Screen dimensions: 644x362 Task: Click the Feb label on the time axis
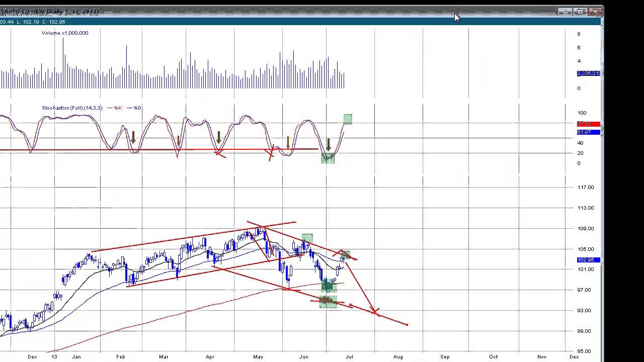pyautogui.click(x=121, y=357)
